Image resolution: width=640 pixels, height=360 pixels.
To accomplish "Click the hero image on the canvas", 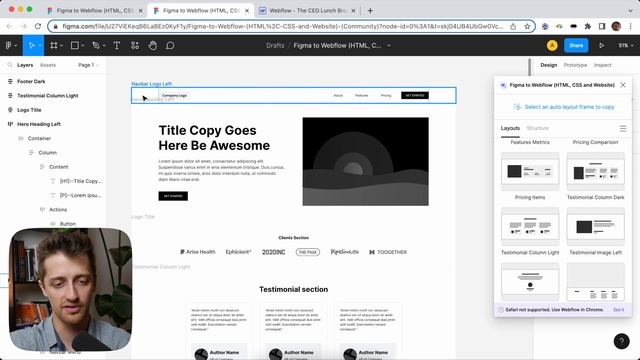I will click(x=365, y=162).
